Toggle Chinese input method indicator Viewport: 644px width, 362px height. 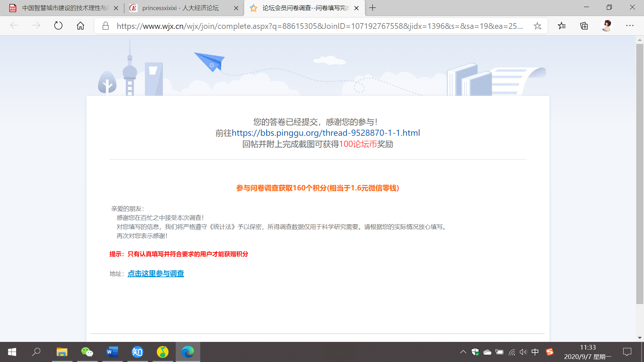click(x=535, y=352)
